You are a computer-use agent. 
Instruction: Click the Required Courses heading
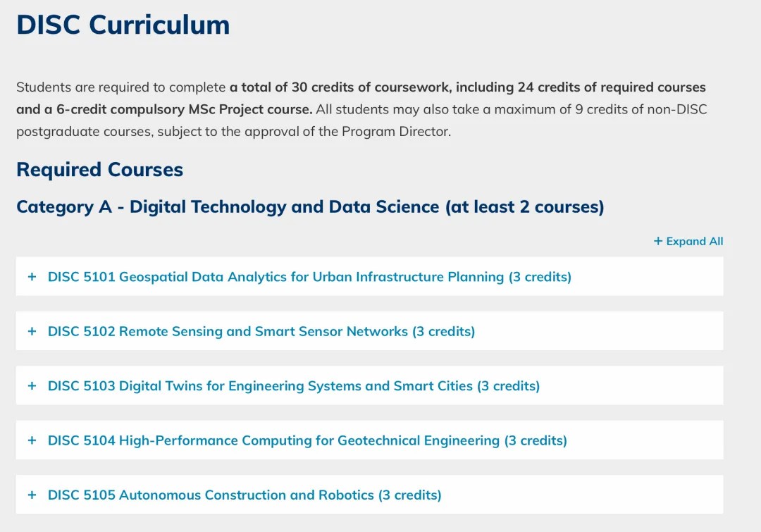click(100, 170)
